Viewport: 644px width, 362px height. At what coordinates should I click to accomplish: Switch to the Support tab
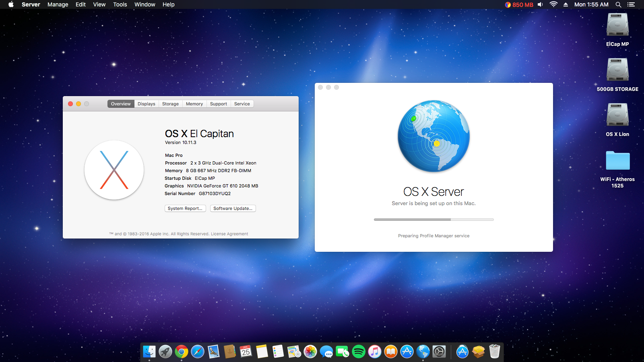pos(219,104)
